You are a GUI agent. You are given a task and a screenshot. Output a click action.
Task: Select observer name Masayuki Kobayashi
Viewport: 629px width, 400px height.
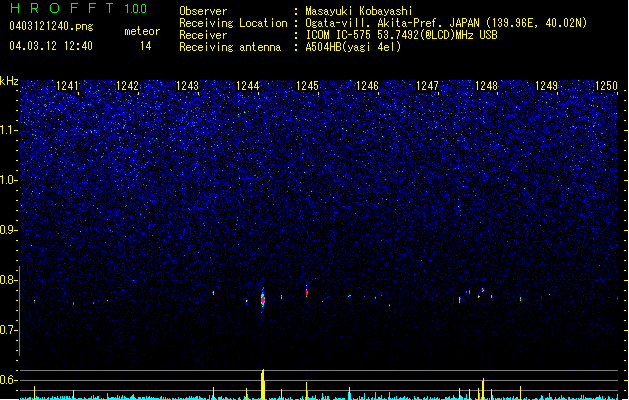point(359,11)
